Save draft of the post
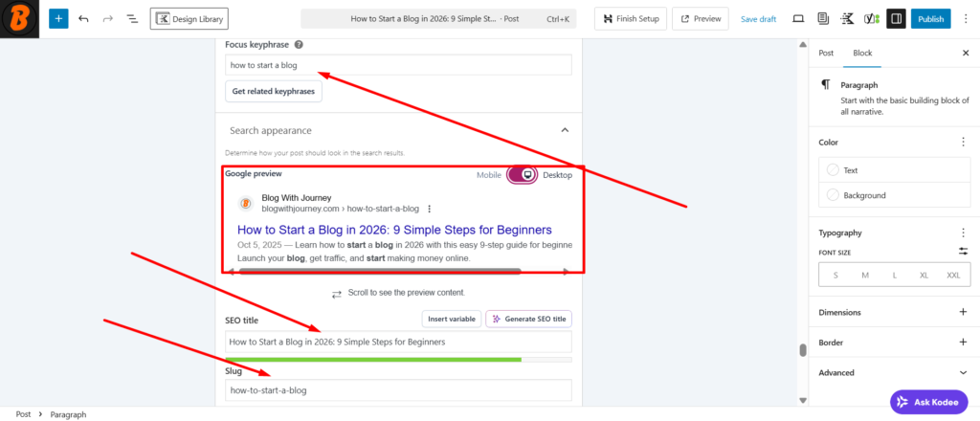This screenshot has width=980, height=421. [x=758, y=19]
